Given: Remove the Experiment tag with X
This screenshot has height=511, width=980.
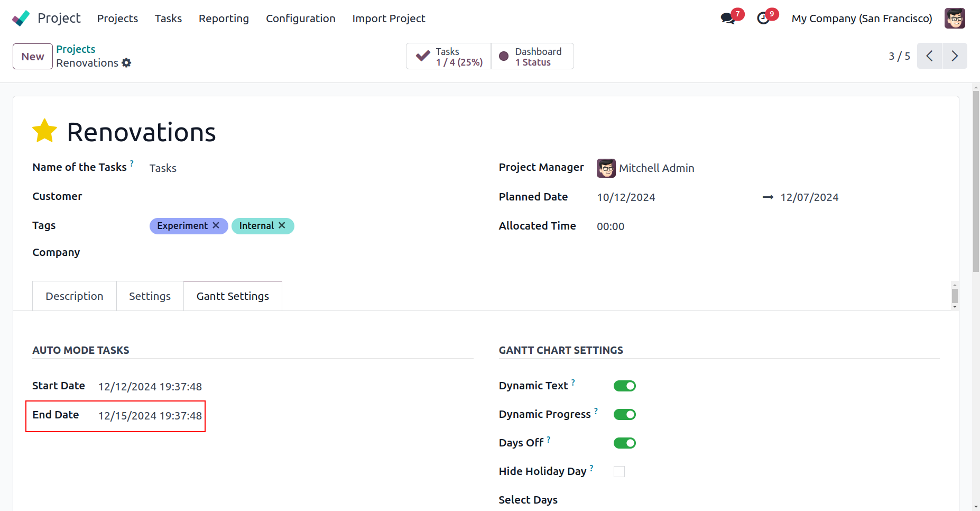Looking at the screenshot, I should point(216,225).
